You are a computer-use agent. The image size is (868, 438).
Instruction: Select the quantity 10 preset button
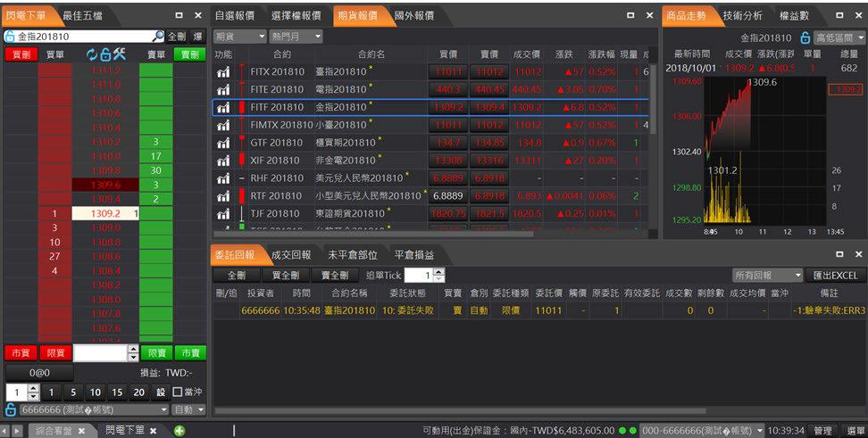coord(95,393)
